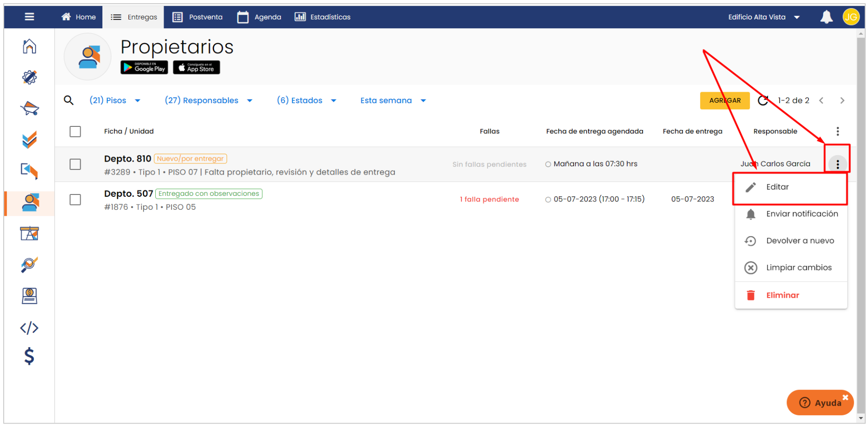Open the dollar sign sidebar icon
The width and height of the screenshot is (868, 426).
29,357
